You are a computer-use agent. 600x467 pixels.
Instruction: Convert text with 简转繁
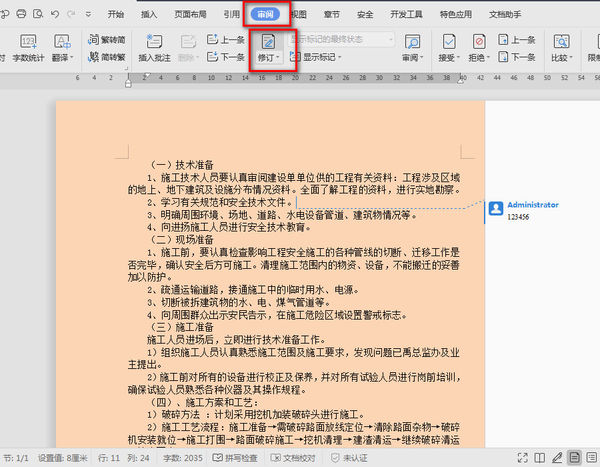107,57
